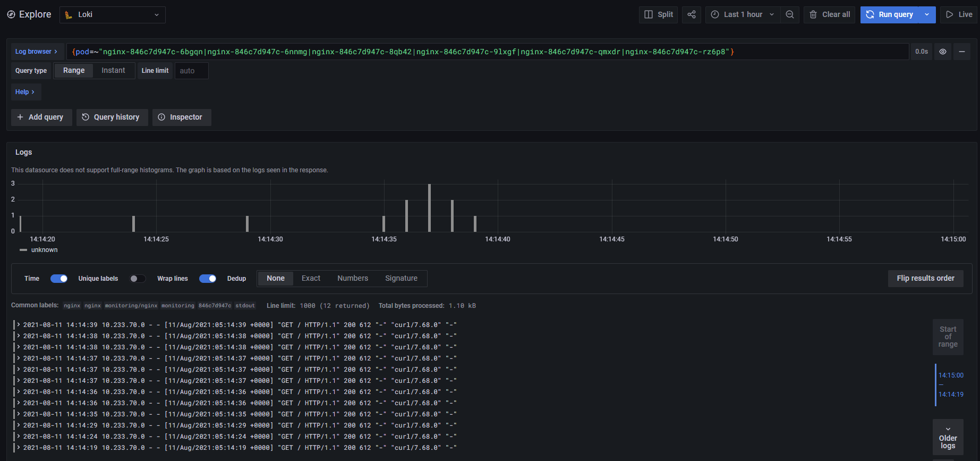Viewport: 980px width, 461px height.
Task: Click the Clear all button
Action: pos(830,15)
